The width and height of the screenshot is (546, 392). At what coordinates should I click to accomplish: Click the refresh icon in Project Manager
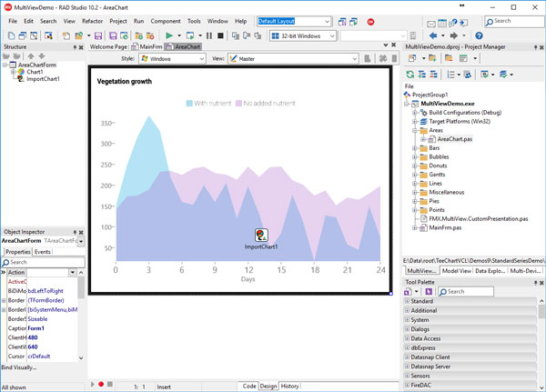coord(410,75)
